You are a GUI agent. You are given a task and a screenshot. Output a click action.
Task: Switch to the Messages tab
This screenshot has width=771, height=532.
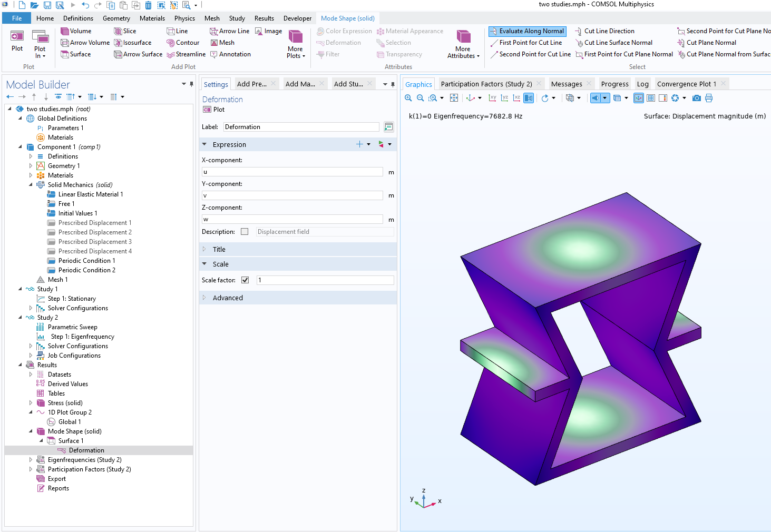click(566, 84)
